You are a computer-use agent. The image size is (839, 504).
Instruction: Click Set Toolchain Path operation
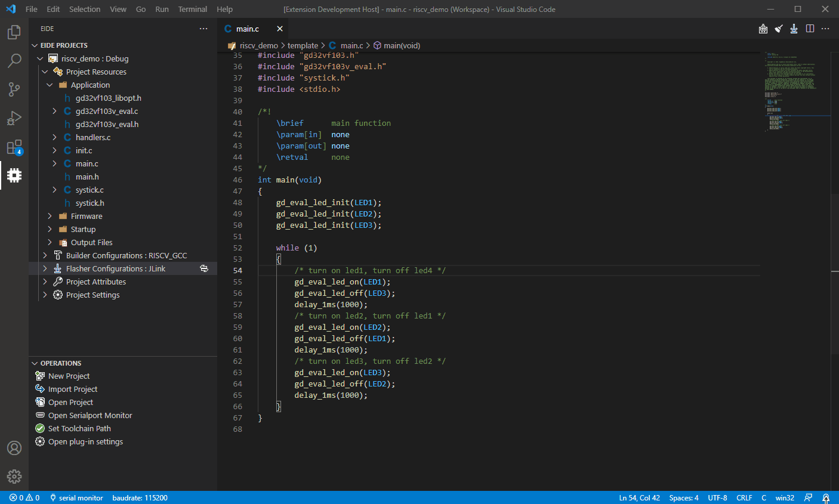tap(79, 429)
